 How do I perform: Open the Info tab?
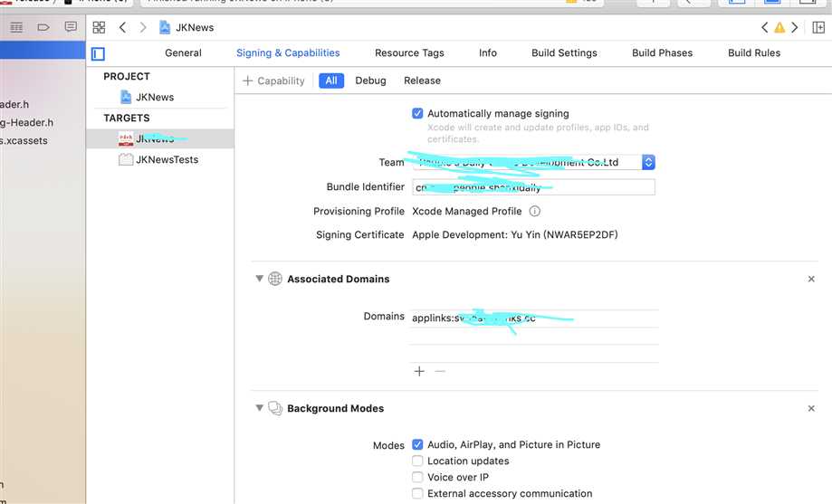pyautogui.click(x=488, y=53)
